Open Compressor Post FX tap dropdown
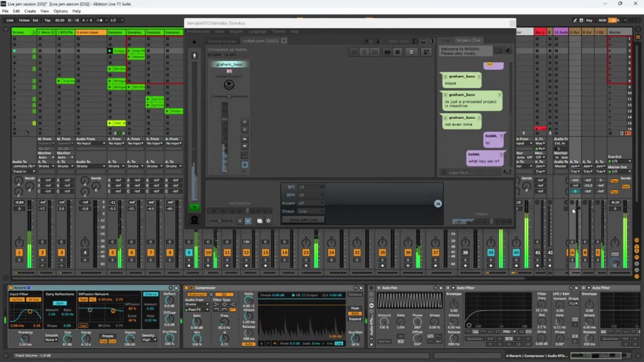Image resolution: width=644 pixels, height=362 pixels. click(197, 309)
